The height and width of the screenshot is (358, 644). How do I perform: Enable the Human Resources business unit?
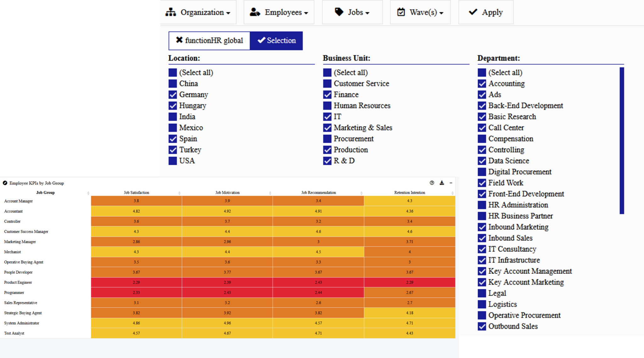coord(327,106)
